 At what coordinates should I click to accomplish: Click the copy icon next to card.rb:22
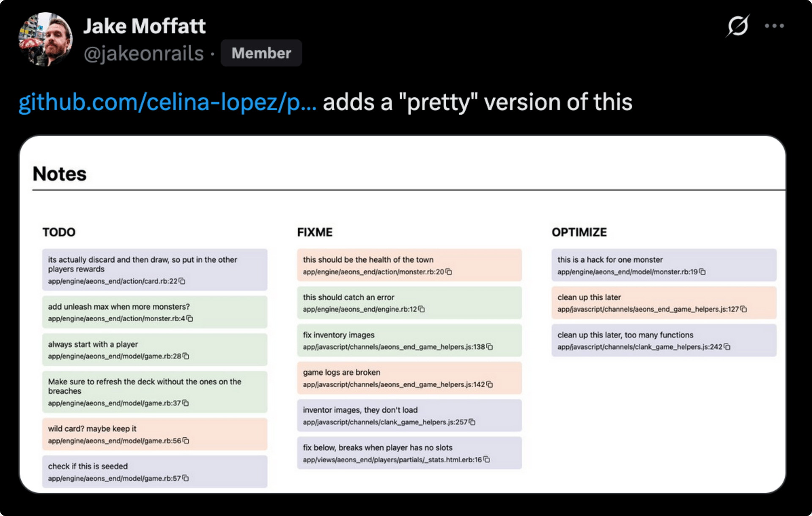coord(182,281)
